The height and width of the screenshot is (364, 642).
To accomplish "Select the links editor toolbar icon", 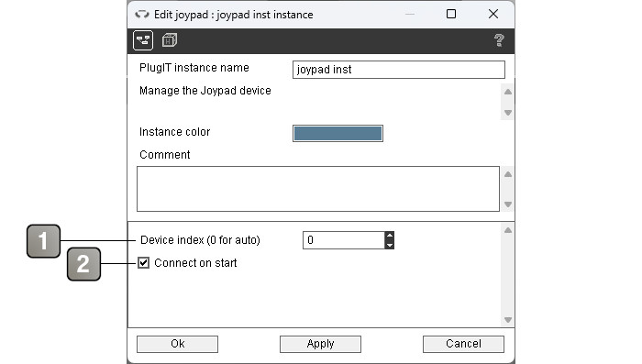I will pos(143,40).
